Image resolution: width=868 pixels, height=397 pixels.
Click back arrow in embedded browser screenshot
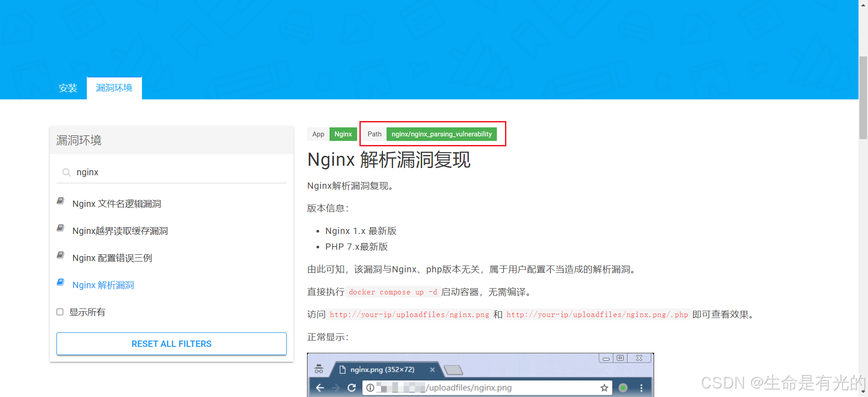click(320, 388)
